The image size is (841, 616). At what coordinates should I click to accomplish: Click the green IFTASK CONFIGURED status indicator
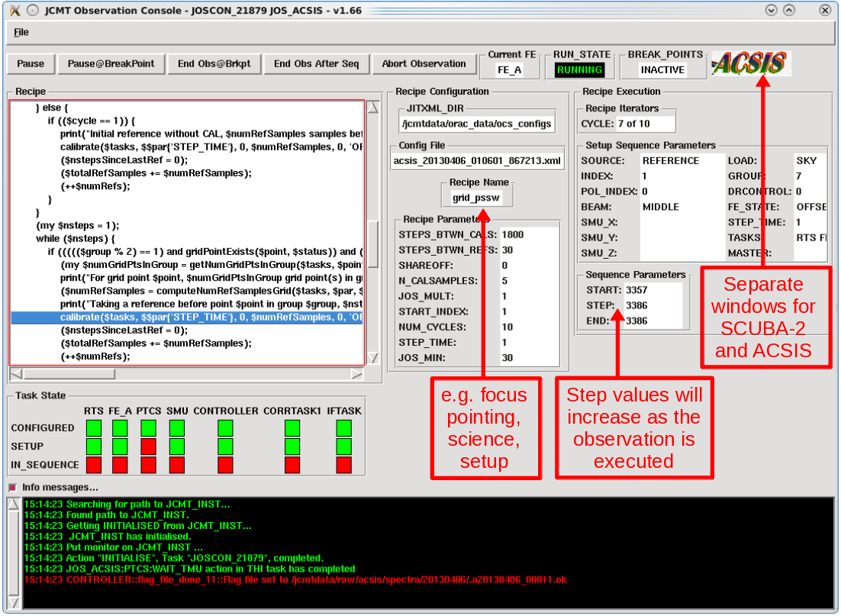(x=343, y=427)
